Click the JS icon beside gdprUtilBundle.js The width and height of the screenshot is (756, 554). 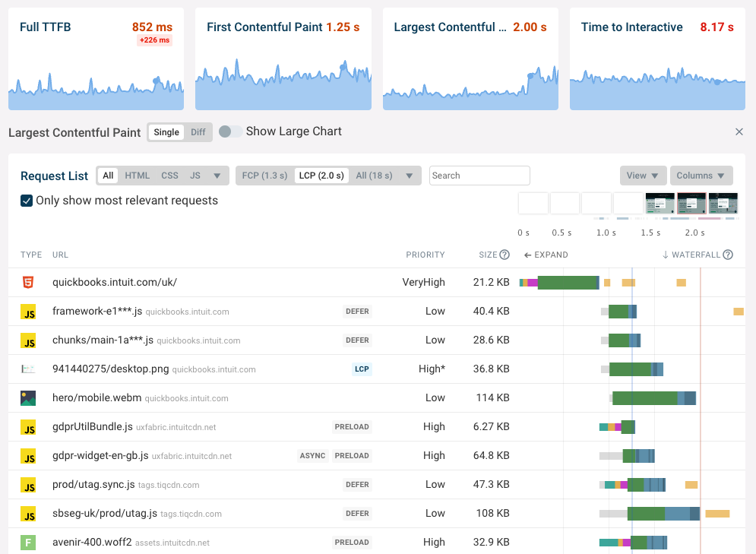pos(28,427)
